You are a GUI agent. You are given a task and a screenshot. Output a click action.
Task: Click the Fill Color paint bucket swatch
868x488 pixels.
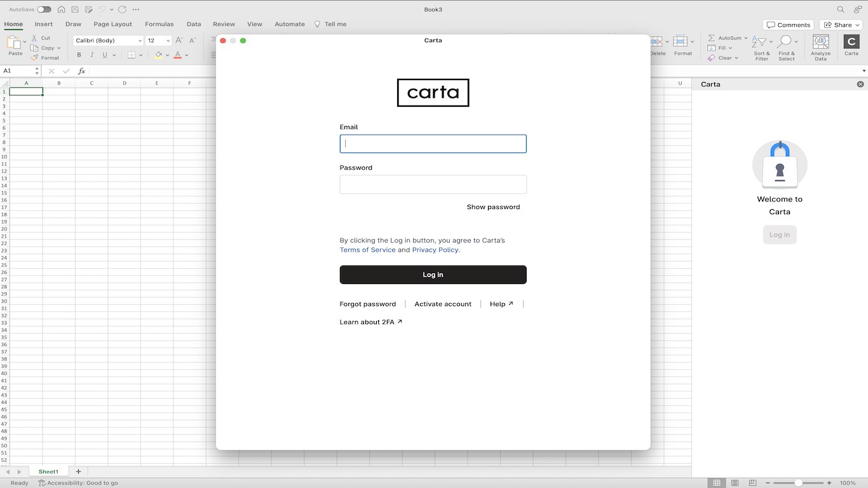click(x=159, y=55)
